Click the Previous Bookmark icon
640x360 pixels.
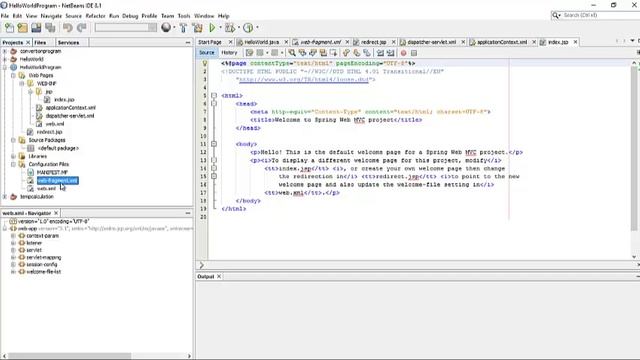346,53
